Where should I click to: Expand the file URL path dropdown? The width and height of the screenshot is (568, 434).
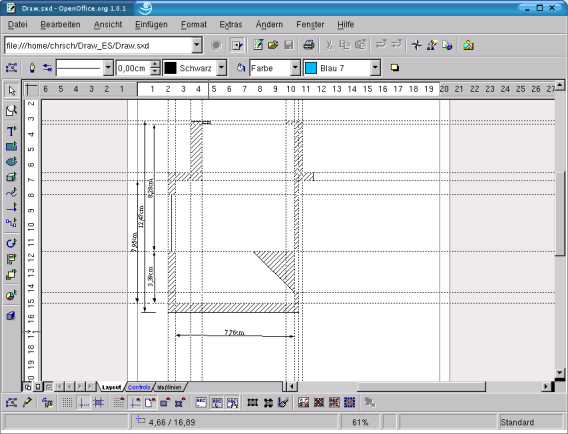[197, 45]
